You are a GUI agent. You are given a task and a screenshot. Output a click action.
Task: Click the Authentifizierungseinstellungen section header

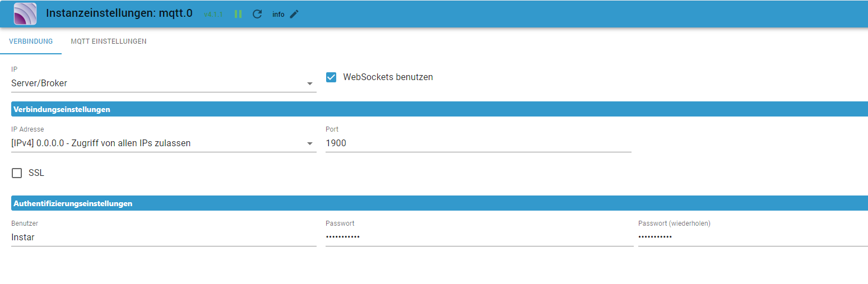439,203
